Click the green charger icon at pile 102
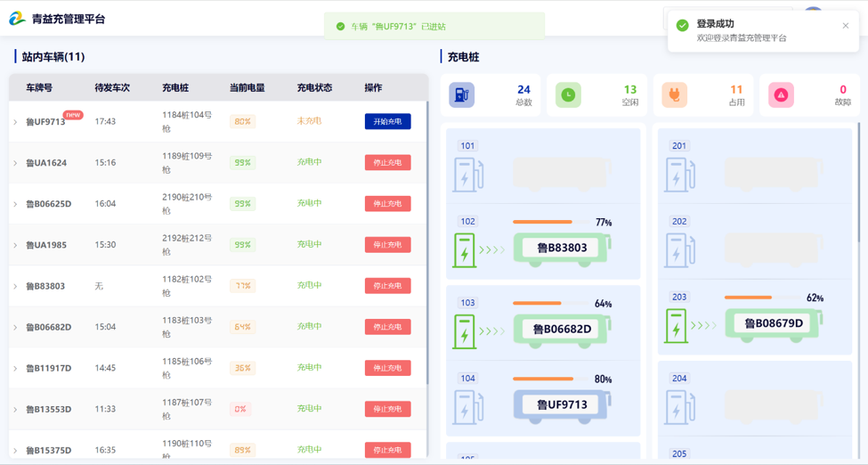This screenshot has height=465, width=868. pos(465,250)
